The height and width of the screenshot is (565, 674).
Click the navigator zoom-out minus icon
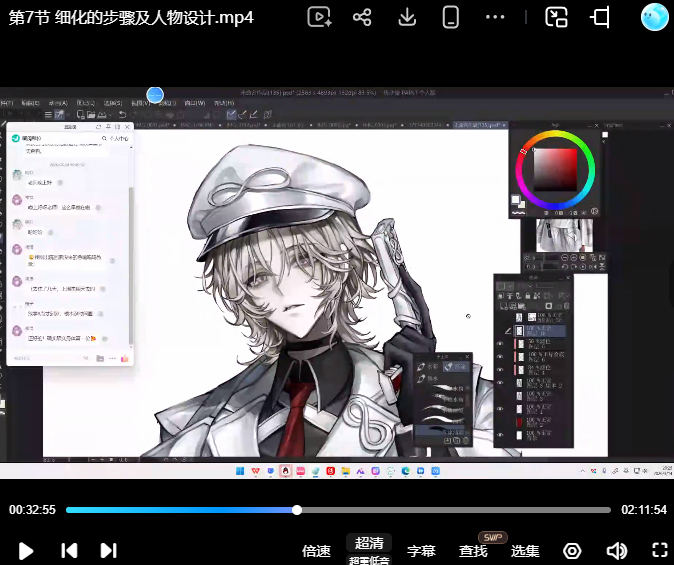point(564,258)
